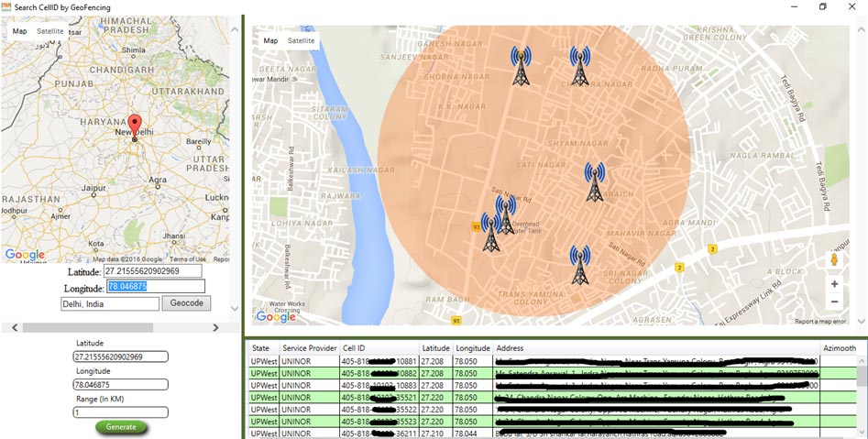
Task: Click the Geocode button
Action: coord(187,303)
